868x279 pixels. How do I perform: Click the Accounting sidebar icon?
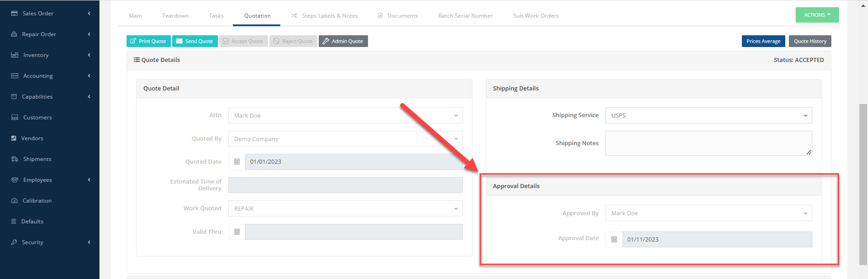pos(14,76)
